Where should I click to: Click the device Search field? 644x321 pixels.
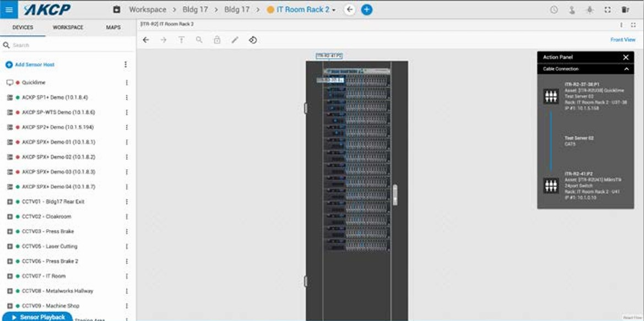point(68,45)
